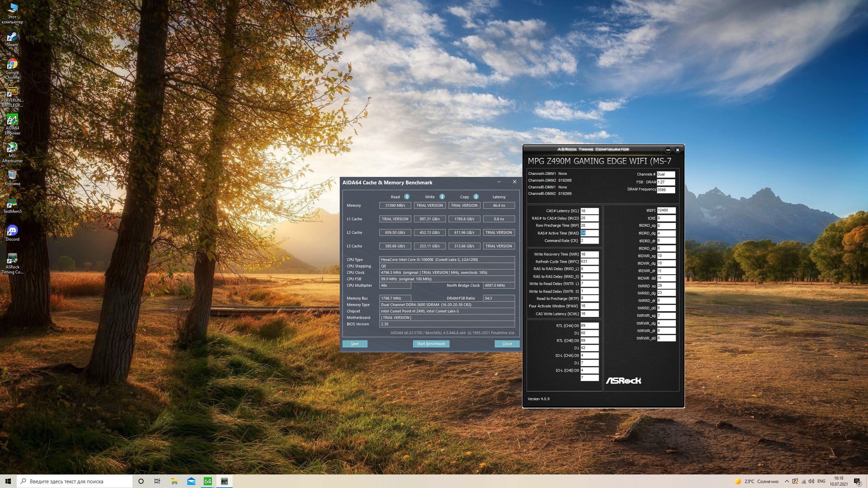Click the Copy info icon in AIDA64
The image size is (868, 488).
[x=476, y=197]
